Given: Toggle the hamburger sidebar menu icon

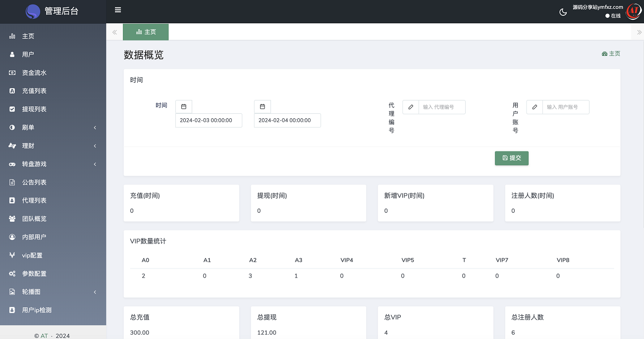Looking at the screenshot, I should point(117,10).
